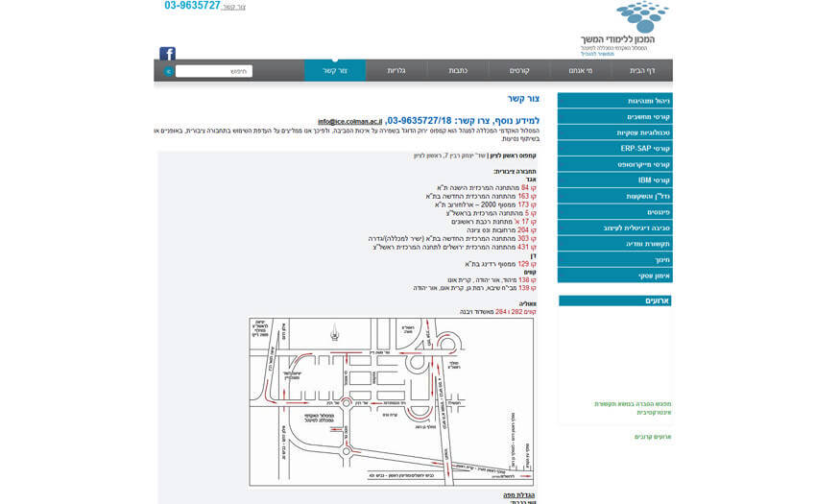816x504 pixels.
Task: Open the אימון עסקי sidebar category
Action: click(x=614, y=276)
